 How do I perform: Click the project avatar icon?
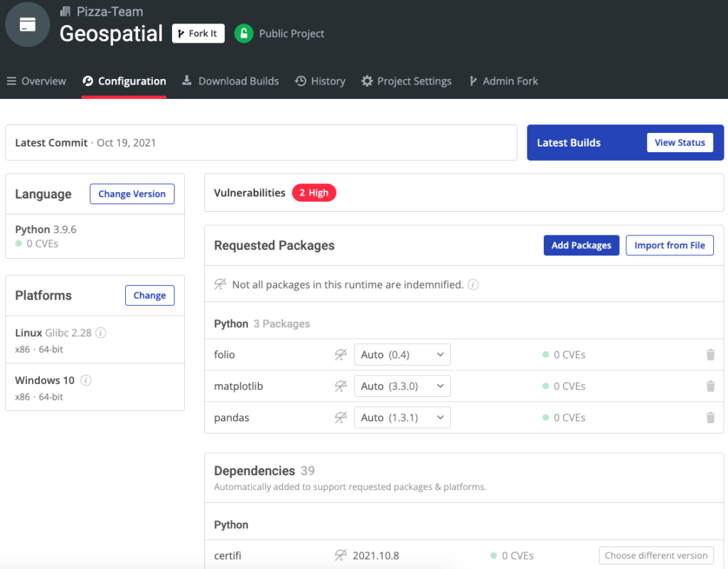[28, 24]
